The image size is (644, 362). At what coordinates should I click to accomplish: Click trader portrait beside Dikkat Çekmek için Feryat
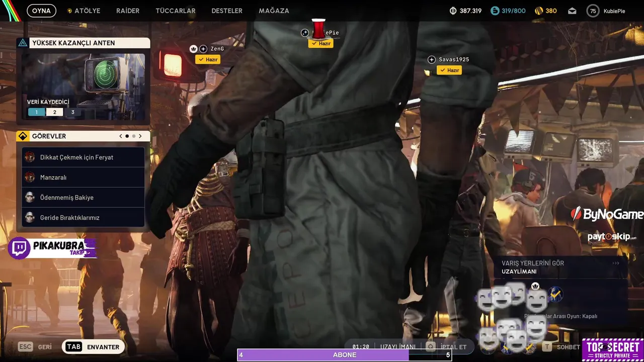[x=30, y=157]
